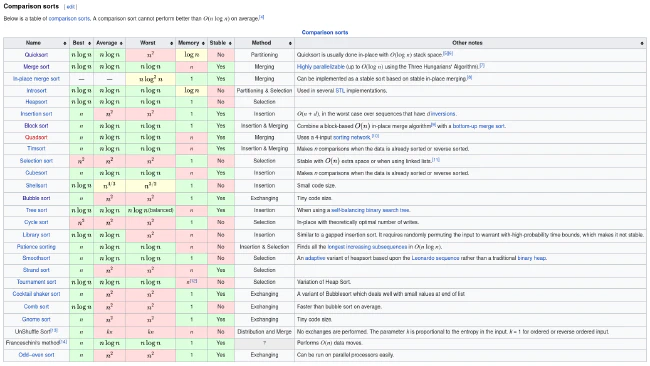
Task: Open the Gnome sort article link
Action: pos(36,320)
